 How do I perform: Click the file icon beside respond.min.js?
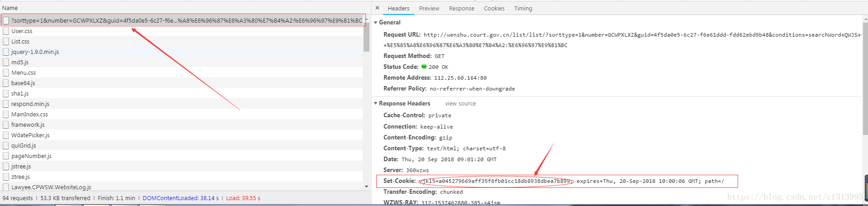pyautogui.click(x=6, y=104)
